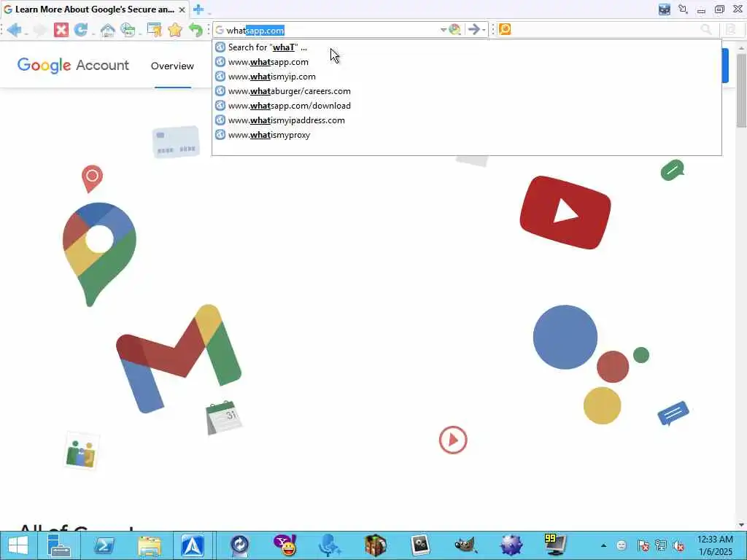
Task: Open the taskbar clock and date
Action: tap(715, 545)
